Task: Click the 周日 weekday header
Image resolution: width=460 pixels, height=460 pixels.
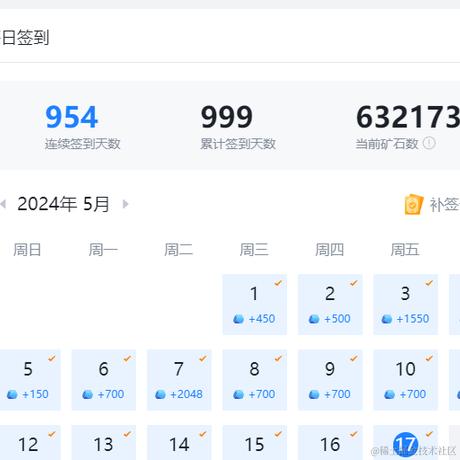Action: [x=27, y=250]
